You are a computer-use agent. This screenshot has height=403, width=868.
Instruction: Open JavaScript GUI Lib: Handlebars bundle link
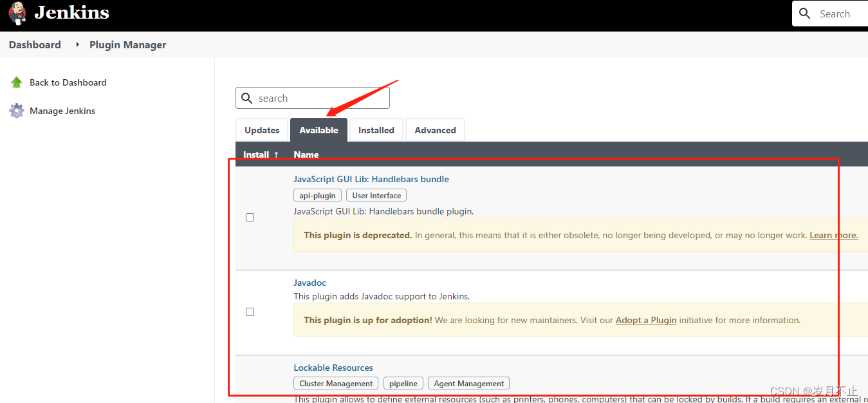(x=371, y=179)
